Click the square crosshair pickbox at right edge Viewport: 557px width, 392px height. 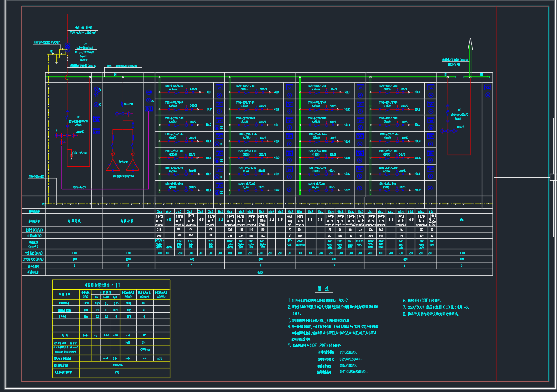pyautogui.click(x=553, y=177)
